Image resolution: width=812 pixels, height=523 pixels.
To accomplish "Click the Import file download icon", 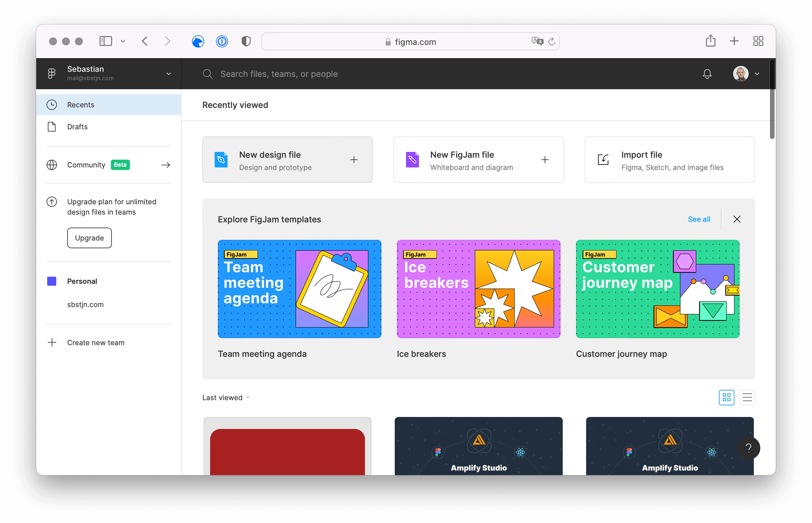I will pyautogui.click(x=603, y=159).
